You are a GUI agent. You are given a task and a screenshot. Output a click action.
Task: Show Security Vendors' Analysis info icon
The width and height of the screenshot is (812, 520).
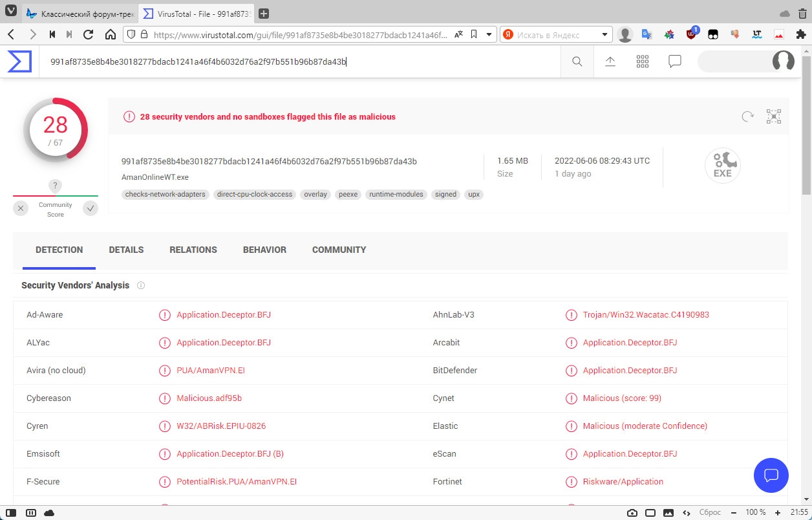[141, 285]
